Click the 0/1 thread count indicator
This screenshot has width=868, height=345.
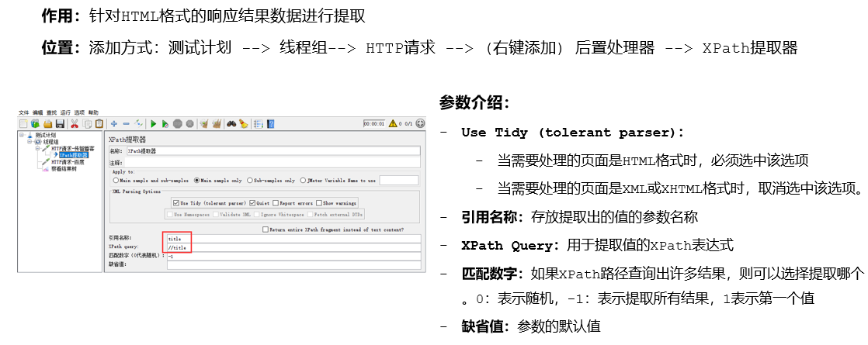pos(408,124)
